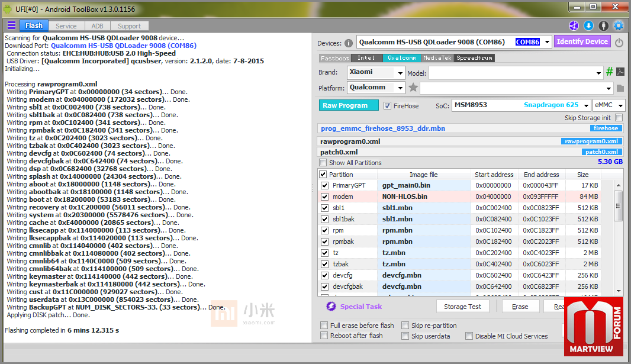Click the favorite star icon
631x364 pixels.
pos(413,87)
